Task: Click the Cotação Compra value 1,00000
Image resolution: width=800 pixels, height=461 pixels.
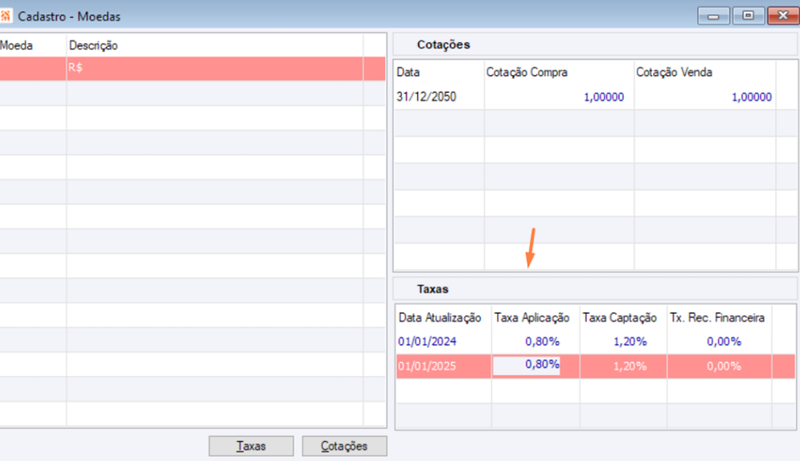Action: (x=604, y=97)
